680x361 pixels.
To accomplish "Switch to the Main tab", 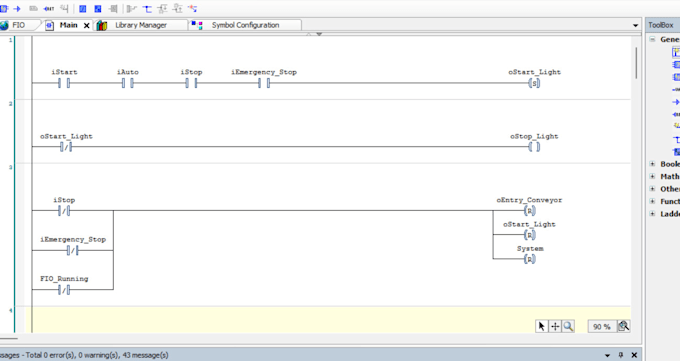I will coord(68,25).
